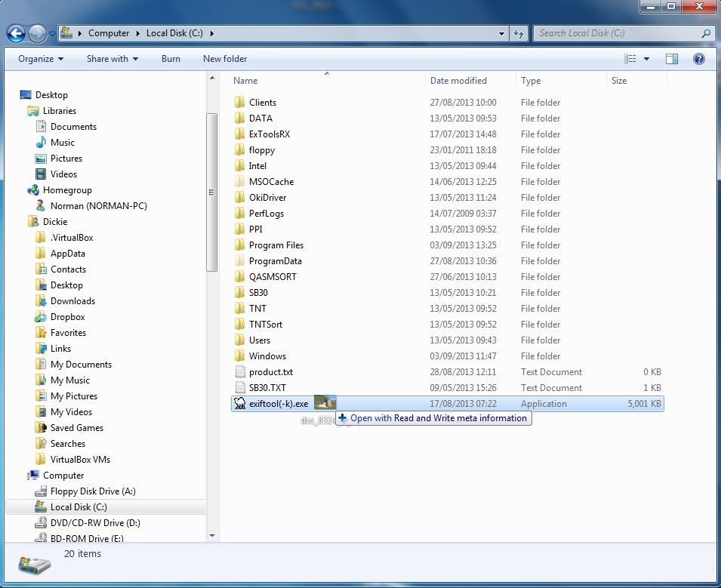Click the dragged image thumbnail over exiftool

click(325, 403)
